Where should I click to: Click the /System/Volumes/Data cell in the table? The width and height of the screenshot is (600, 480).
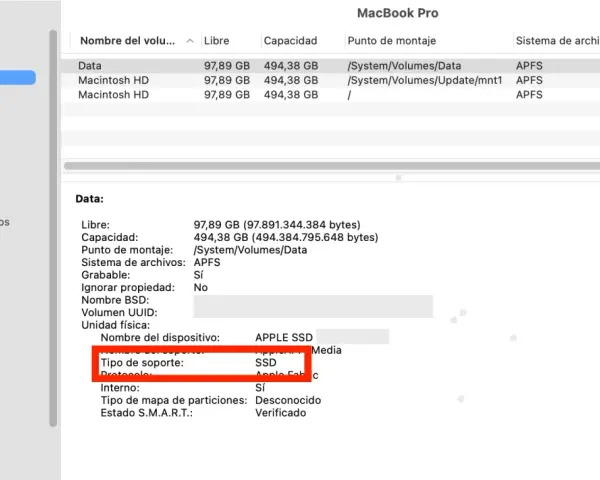(404, 66)
